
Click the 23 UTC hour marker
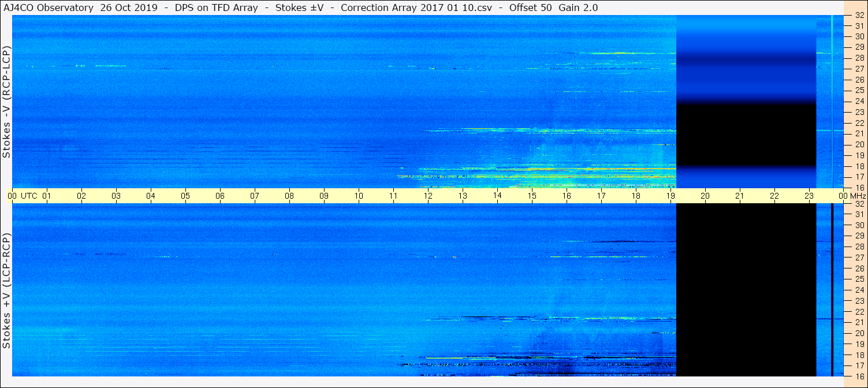(809, 196)
